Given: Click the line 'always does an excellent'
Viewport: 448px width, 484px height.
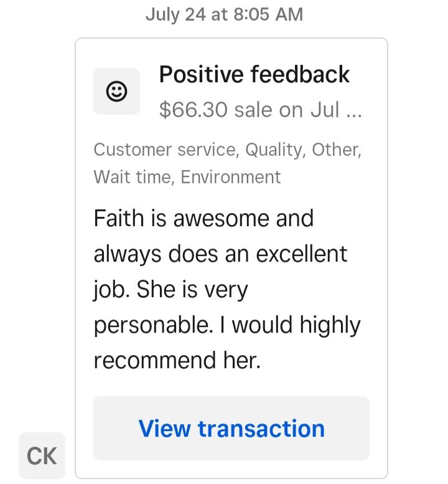Looking at the screenshot, I should point(220,254).
